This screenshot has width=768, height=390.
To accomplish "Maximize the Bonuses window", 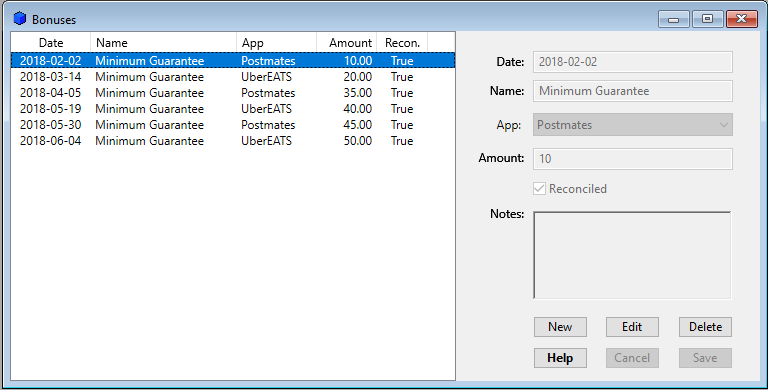I will (x=707, y=19).
